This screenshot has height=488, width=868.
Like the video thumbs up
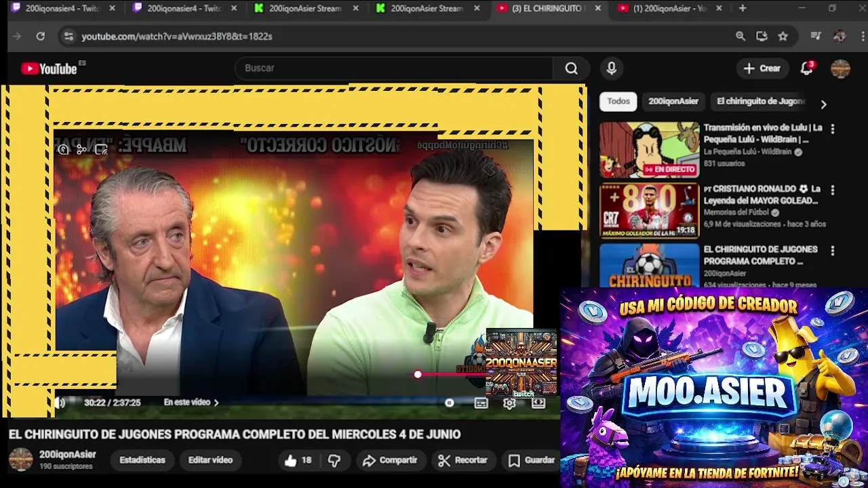298,460
